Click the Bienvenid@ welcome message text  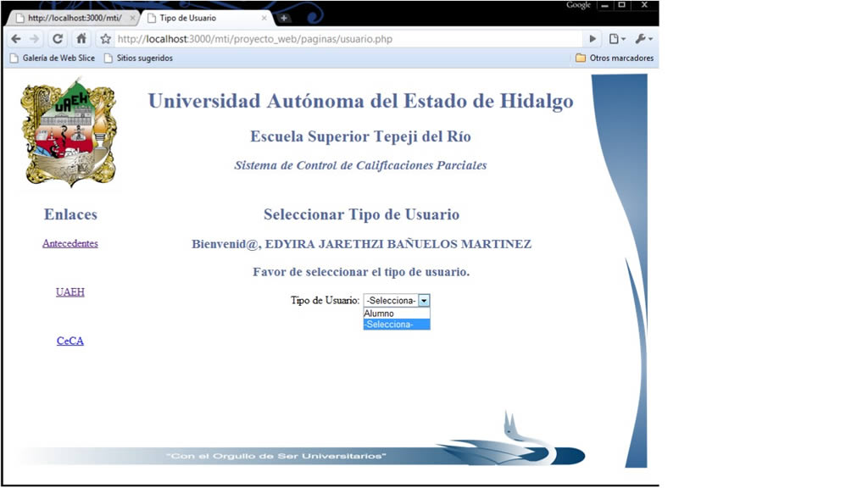tap(361, 244)
